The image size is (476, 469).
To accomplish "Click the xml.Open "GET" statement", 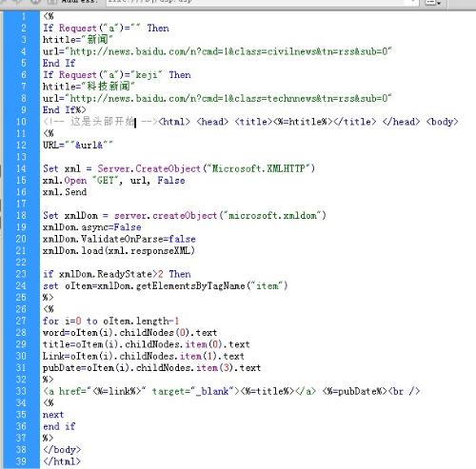I will click(113, 181).
